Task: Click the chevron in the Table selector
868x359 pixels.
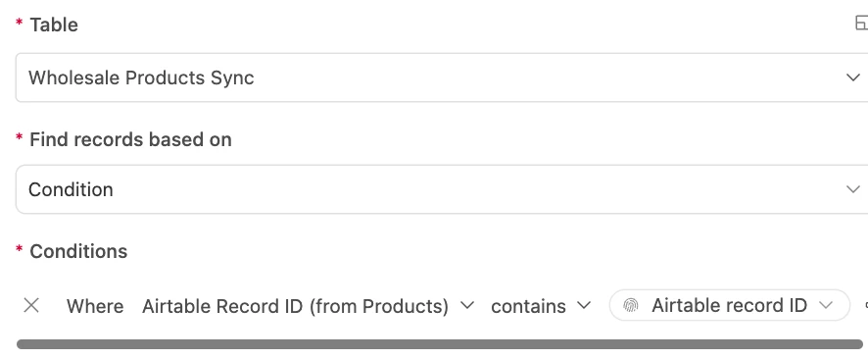Action: point(853,77)
